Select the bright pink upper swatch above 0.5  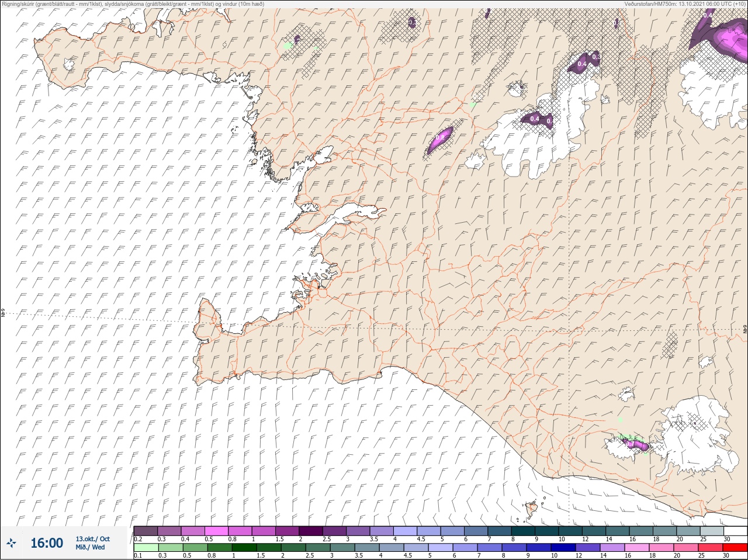(216, 531)
